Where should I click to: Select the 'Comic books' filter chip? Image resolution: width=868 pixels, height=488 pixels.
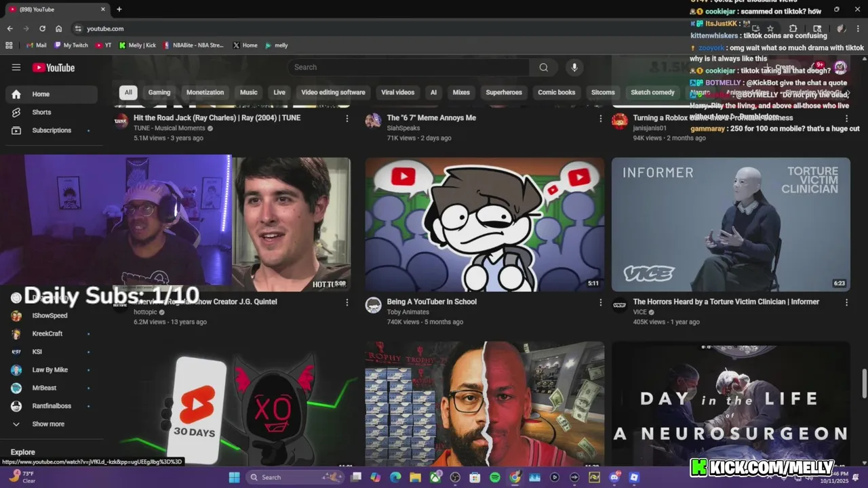556,93
